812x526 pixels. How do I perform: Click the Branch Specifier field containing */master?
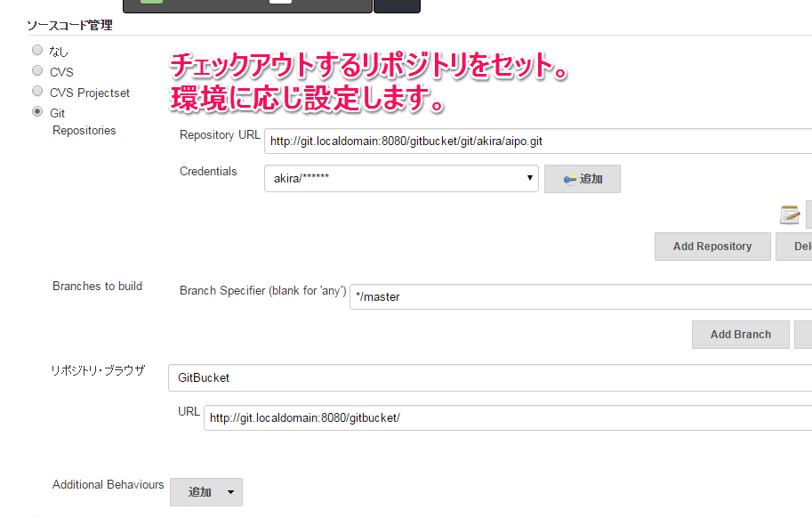click(580, 296)
